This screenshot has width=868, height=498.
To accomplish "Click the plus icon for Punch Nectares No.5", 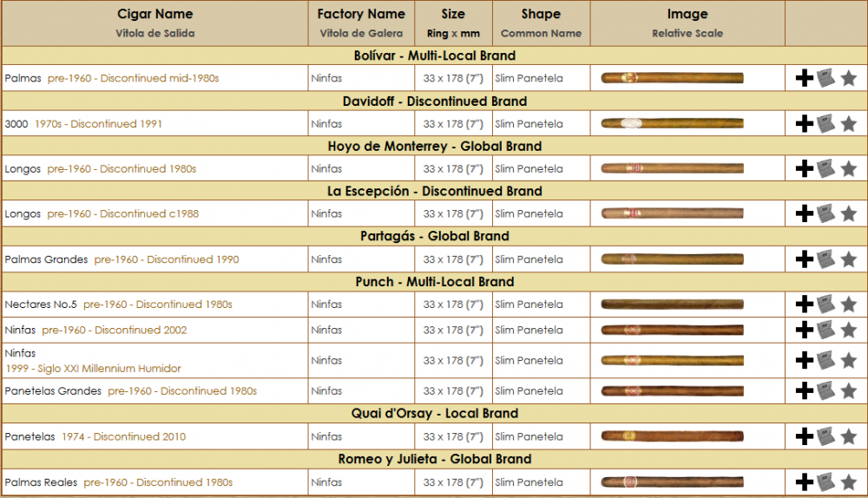I will click(805, 304).
